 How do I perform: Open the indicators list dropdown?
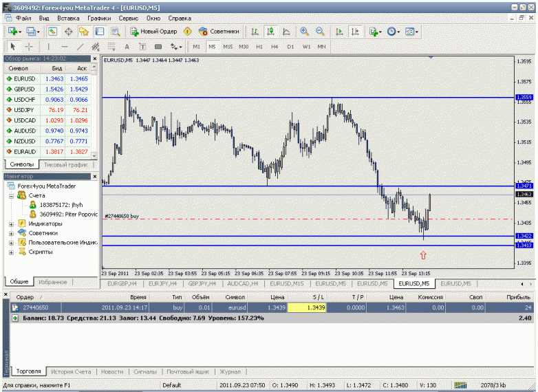(x=380, y=32)
